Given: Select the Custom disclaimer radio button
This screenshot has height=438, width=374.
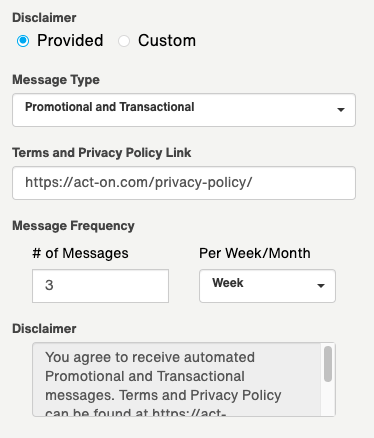Looking at the screenshot, I should [x=124, y=41].
